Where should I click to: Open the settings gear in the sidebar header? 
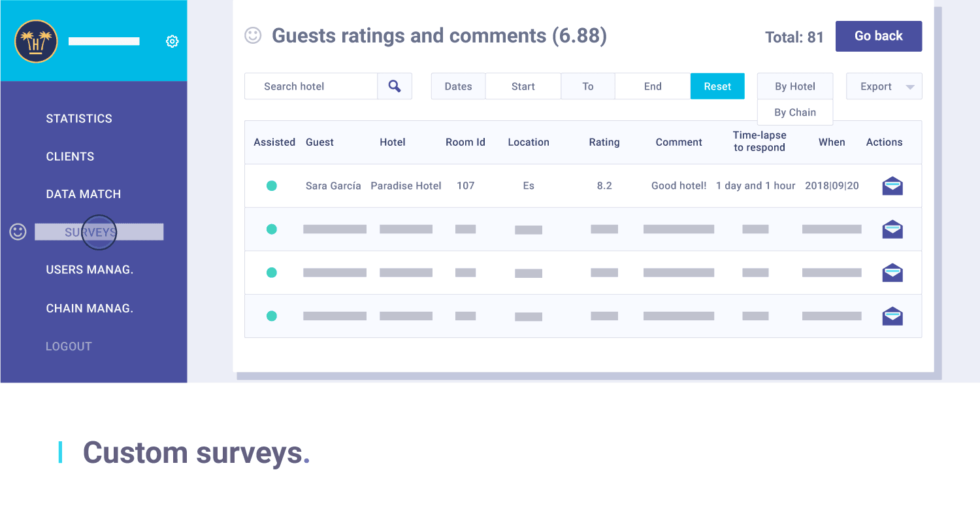pos(172,41)
